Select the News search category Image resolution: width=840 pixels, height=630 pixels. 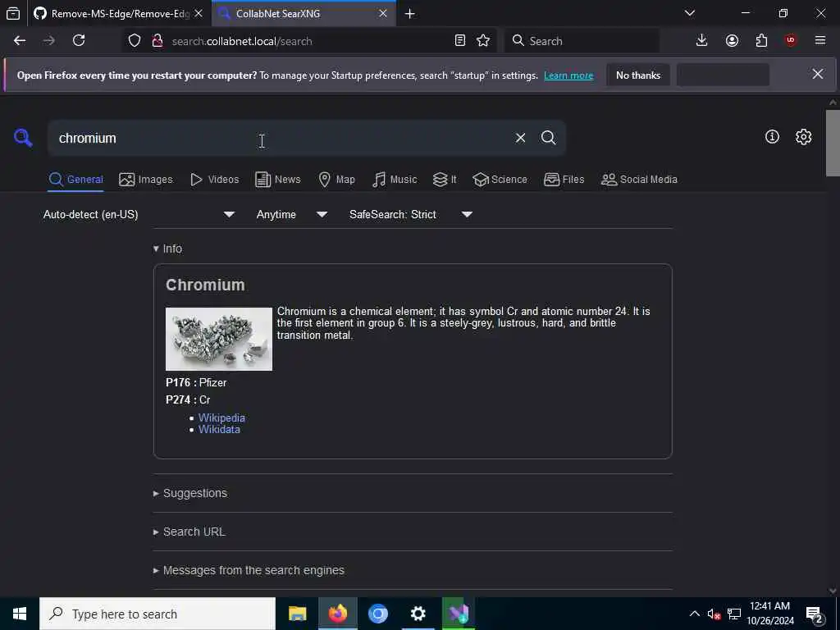(277, 180)
